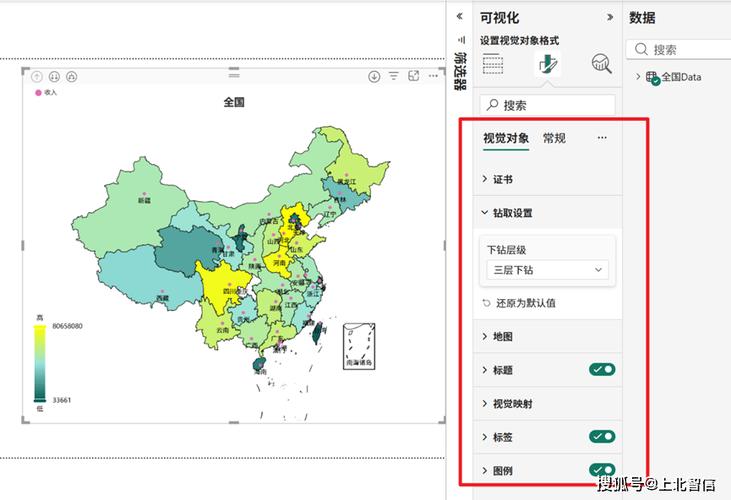731x500 pixels.
Task: Click the color gradient legend bar
Action: pyautogui.click(x=40, y=363)
